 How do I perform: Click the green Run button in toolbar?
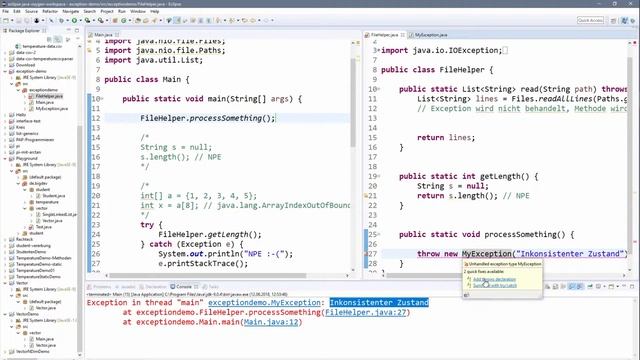coord(74,20)
